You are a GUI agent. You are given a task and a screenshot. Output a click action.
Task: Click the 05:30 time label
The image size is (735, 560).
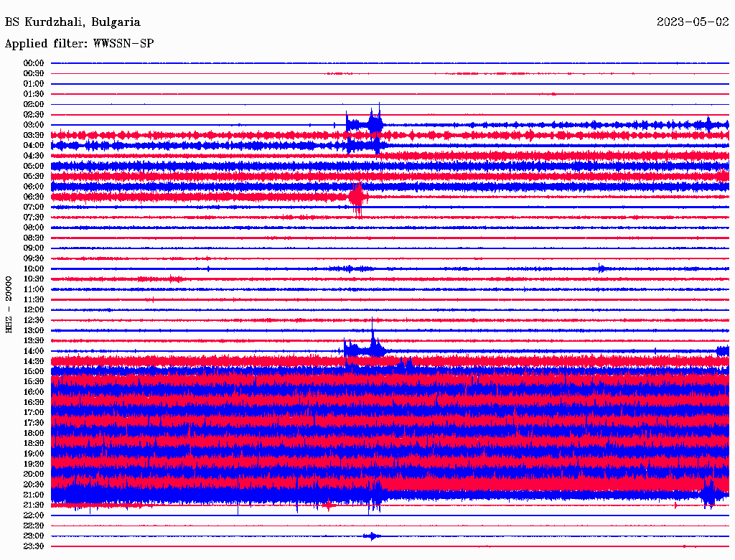tap(34, 176)
